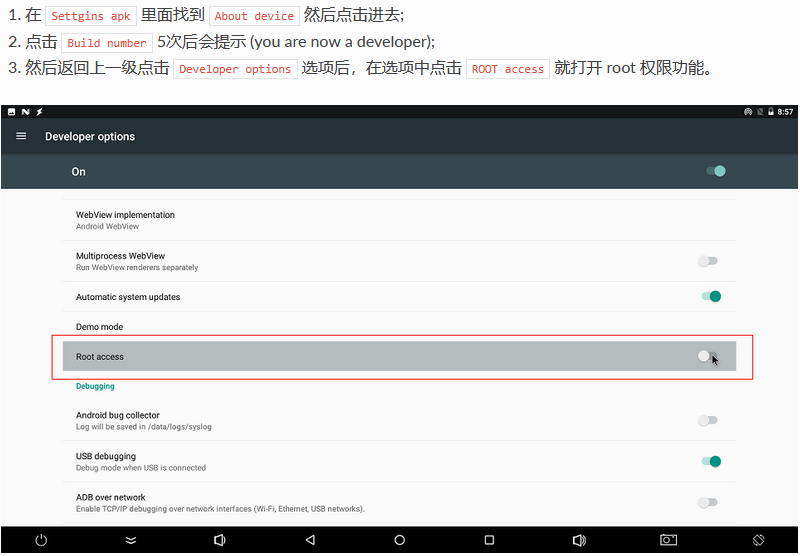Click the lightning bolt status icon
Image resolution: width=800 pixels, height=556 pixels.
39,112
